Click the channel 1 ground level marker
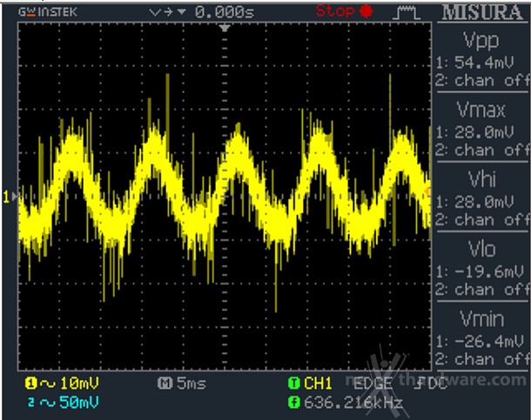The width and height of the screenshot is (531, 420). [x=10, y=197]
